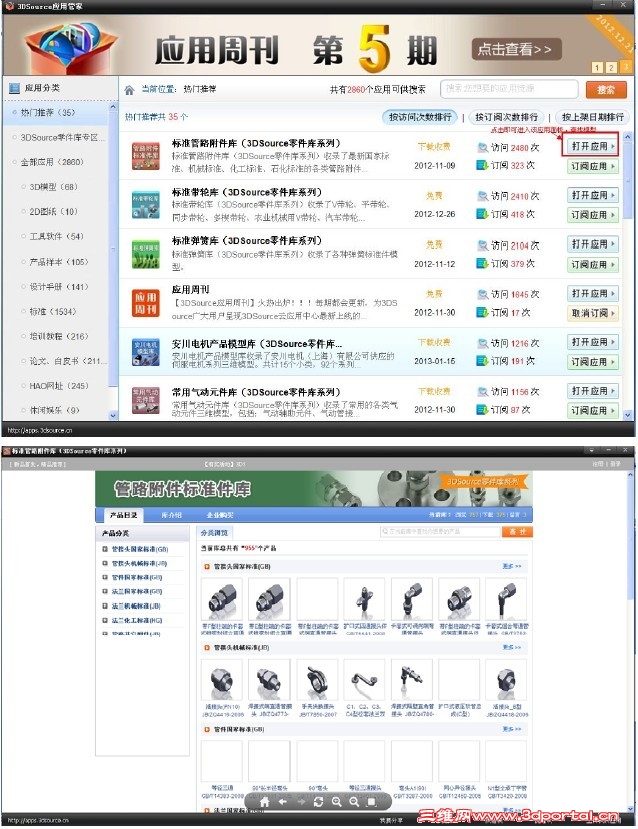The image size is (638, 829).
Task: Toggle fullscreen via floating toolbar square icon
Action: click(x=372, y=802)
